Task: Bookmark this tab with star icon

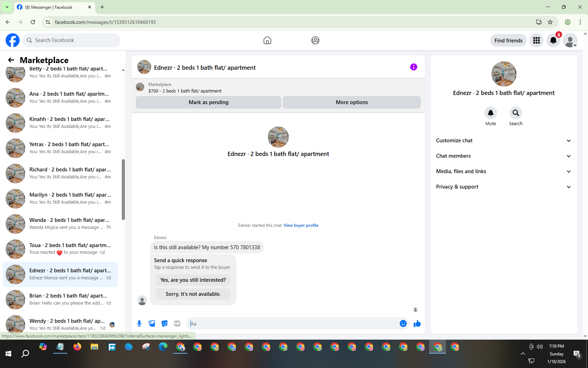Action: point(550,22)
